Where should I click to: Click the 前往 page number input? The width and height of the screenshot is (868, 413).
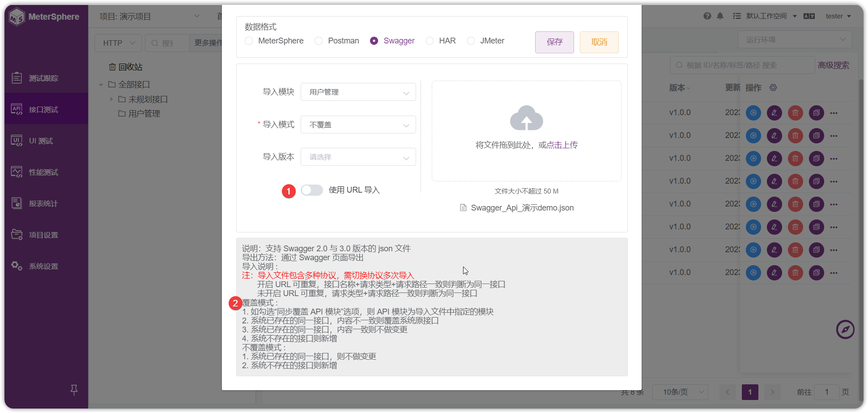pos(826,392)
